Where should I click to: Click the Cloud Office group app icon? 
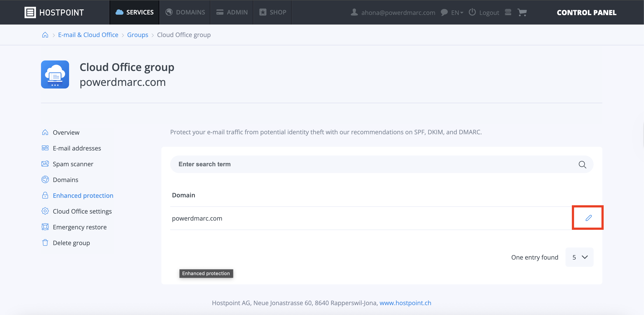point(55,74)
